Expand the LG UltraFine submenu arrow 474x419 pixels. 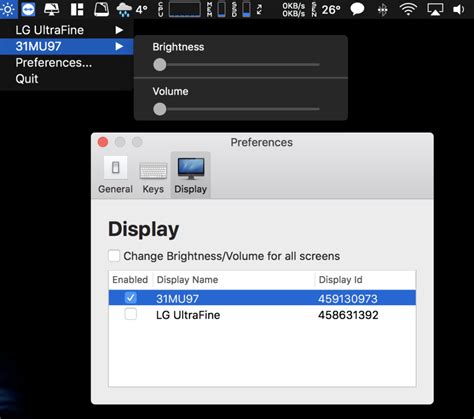tap(119, 30)
